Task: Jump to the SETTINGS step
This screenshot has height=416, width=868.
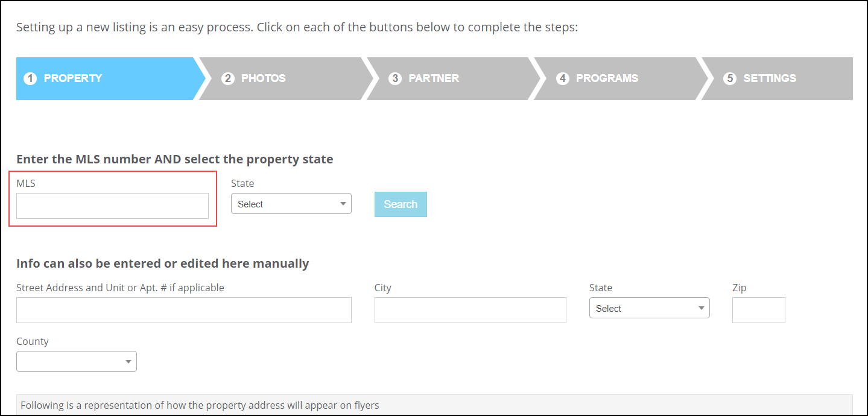Action: click(x=778, y=78)
